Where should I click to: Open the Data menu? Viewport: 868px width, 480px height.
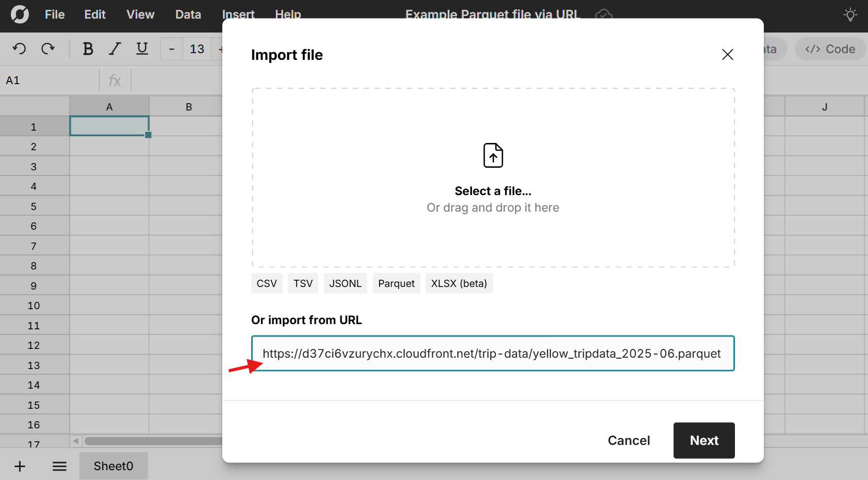click(188, 14)
